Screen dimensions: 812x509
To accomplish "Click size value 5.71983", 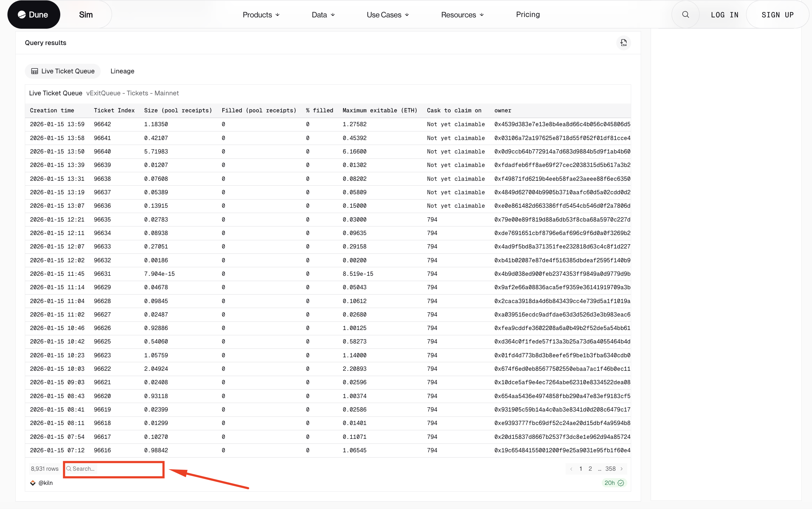I will [x=156, y=152].
